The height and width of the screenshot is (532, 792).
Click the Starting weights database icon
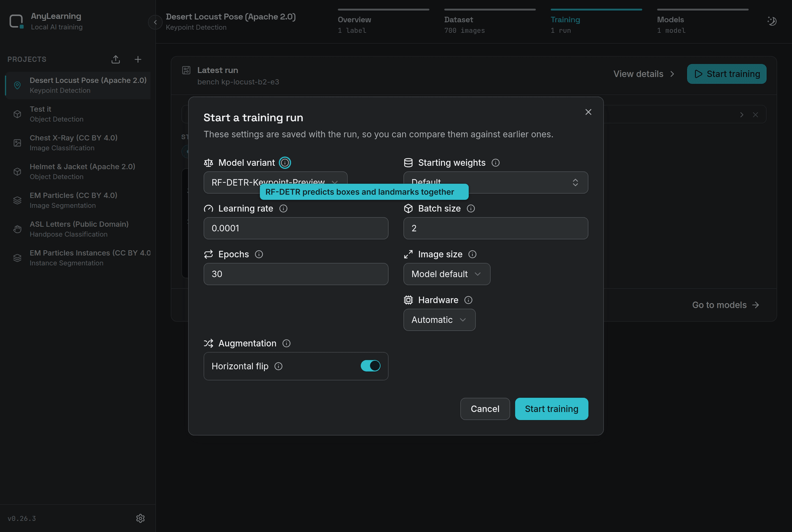click(x=408, y=163)
